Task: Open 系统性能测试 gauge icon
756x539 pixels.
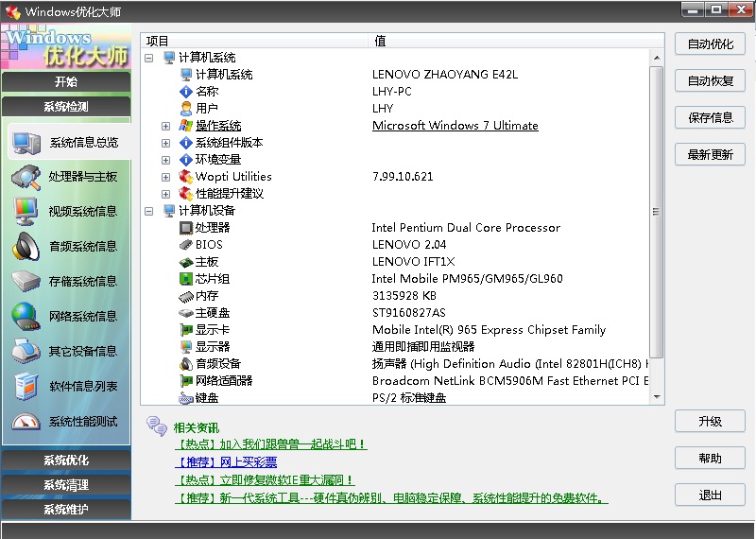Action: 26,421
